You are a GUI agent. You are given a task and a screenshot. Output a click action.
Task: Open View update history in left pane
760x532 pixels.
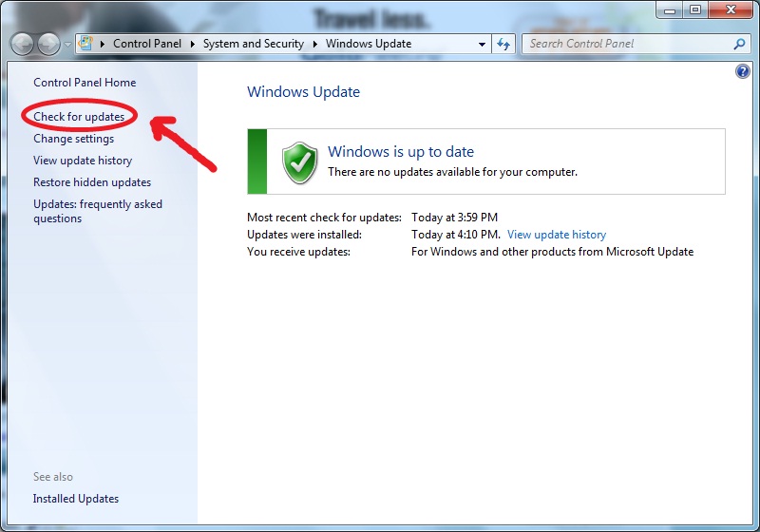click(83, 161)
